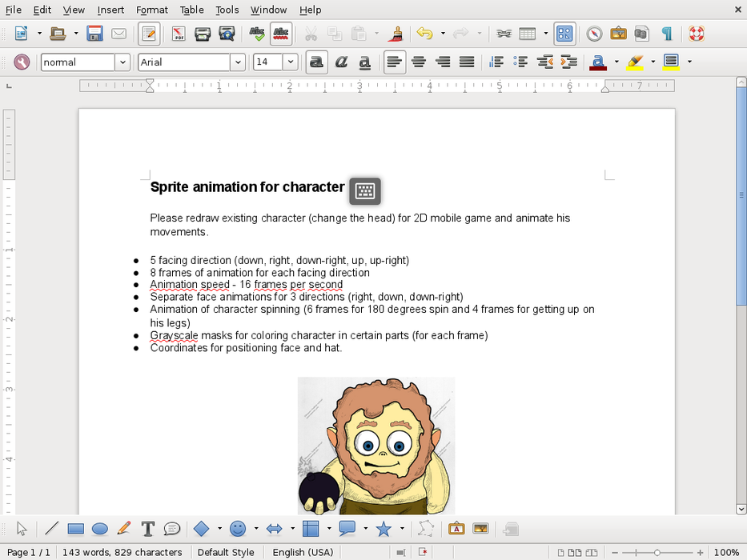Image resolution: width=747 pixels, height=560 pixels.
Task: Click the Clone Formatting paintbrush icon
Action: tap(396, 34)
